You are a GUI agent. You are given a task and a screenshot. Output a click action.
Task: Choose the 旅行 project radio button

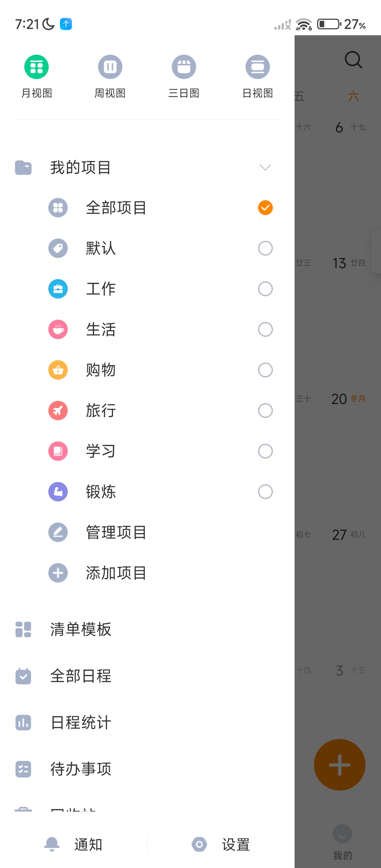point(265,411)
